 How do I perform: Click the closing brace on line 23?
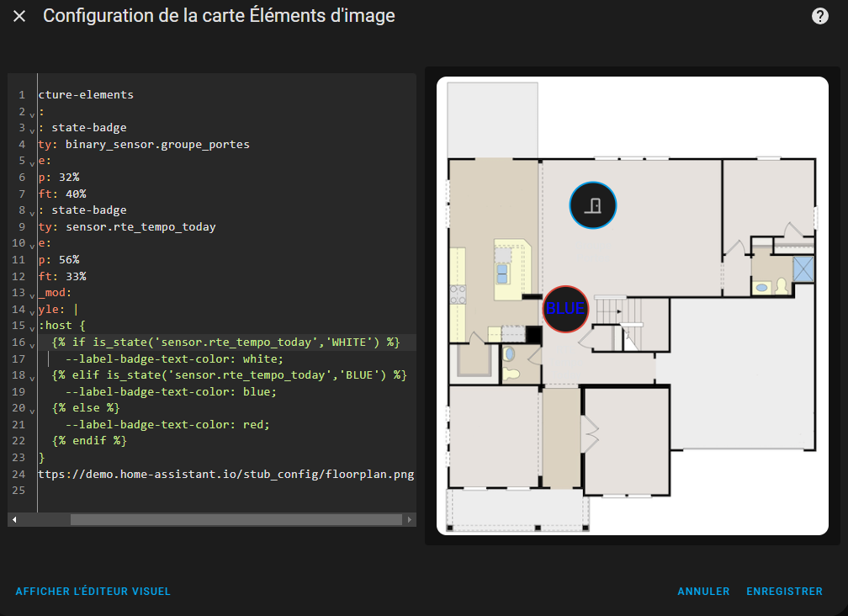pos(42,458)
